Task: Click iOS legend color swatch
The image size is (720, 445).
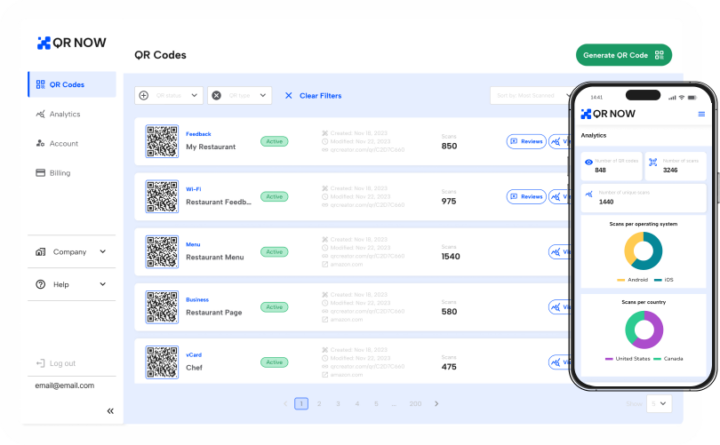Action: pos(658,280)
